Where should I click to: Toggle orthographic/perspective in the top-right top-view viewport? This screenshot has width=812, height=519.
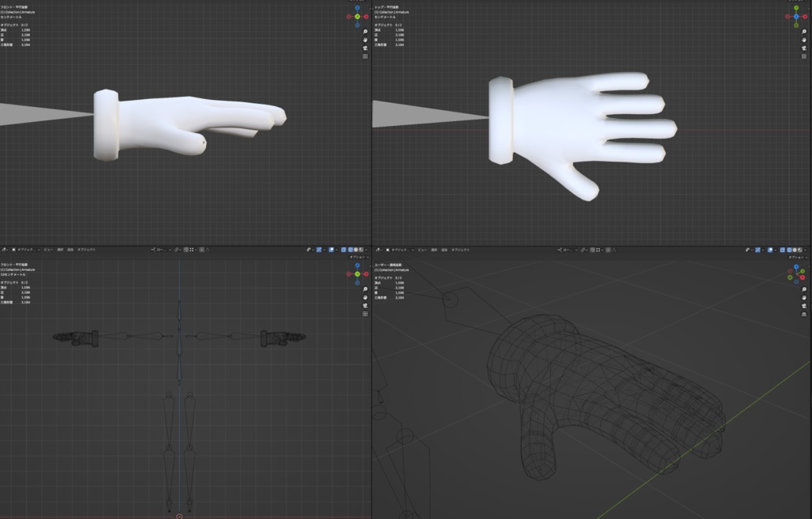[804, 56]
